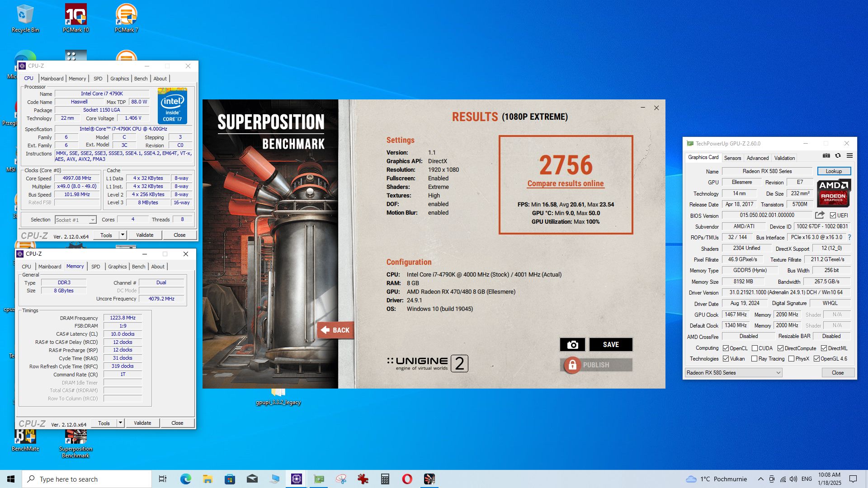Expand Tools arrow in the memory-timings CPU-Z window
This screenshot has width=868, height=488.
click(120, 423)
